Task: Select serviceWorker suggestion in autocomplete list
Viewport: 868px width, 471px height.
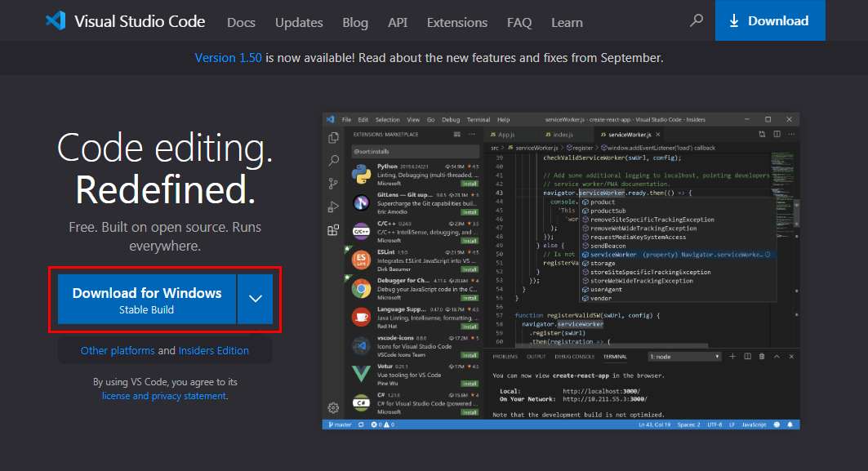Action: 678,255
